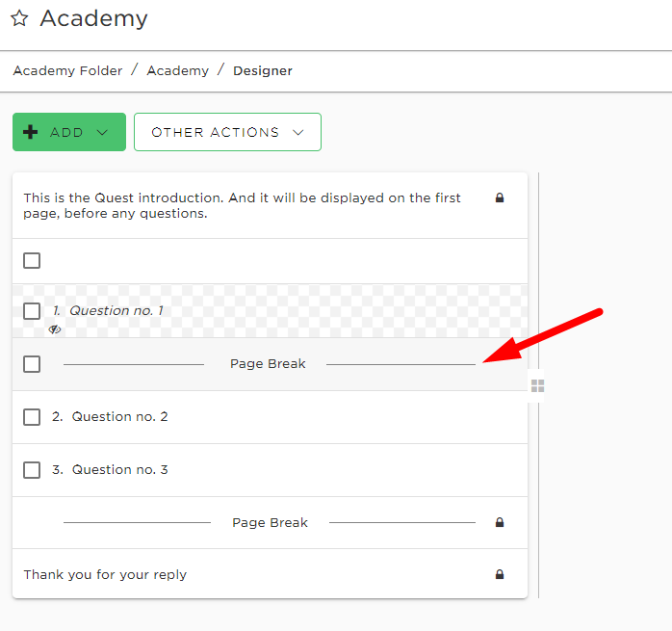The width and height of the screenshot is (672, 631).
Task: Click the hidden-eye icon under Question no. 1
Action: click(55, 329)
